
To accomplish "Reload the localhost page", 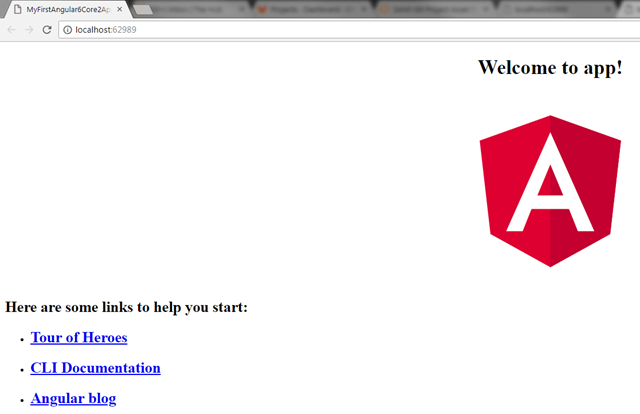I will coord(47,29).
